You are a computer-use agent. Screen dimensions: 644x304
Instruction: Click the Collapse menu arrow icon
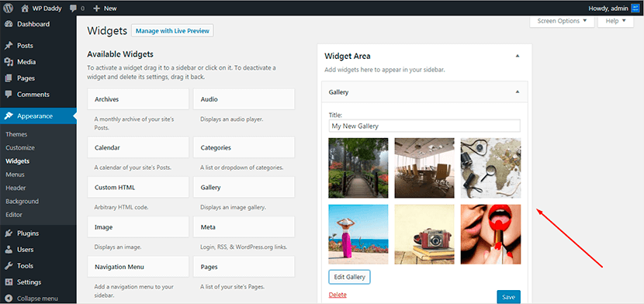coord(9,299)
